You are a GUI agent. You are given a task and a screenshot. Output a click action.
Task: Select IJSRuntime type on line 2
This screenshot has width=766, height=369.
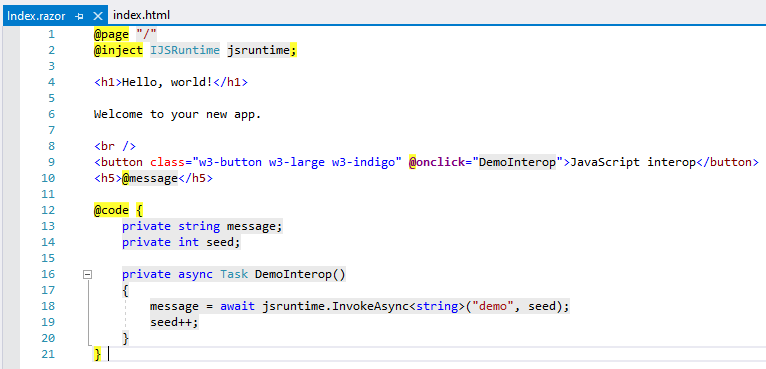click(x=185, y=50)
